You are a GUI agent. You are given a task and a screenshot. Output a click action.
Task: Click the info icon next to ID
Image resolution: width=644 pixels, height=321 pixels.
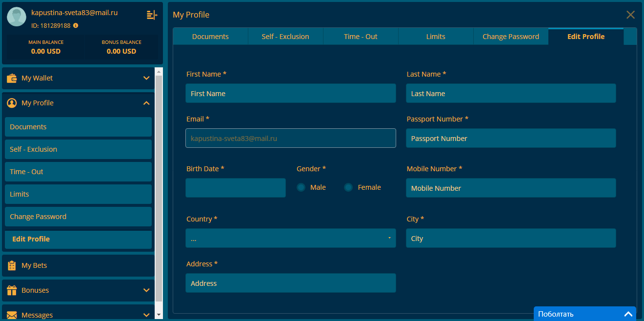pyautogui.click(x=76, y=25)
